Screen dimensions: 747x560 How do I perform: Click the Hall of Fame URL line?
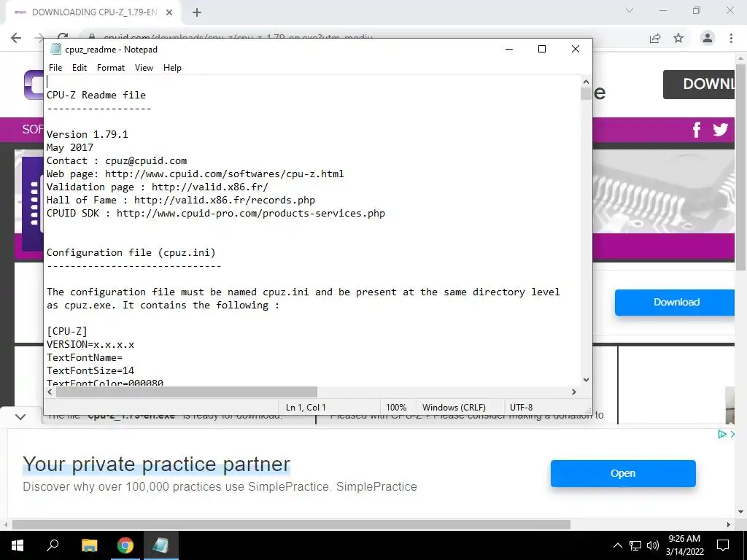181,200
